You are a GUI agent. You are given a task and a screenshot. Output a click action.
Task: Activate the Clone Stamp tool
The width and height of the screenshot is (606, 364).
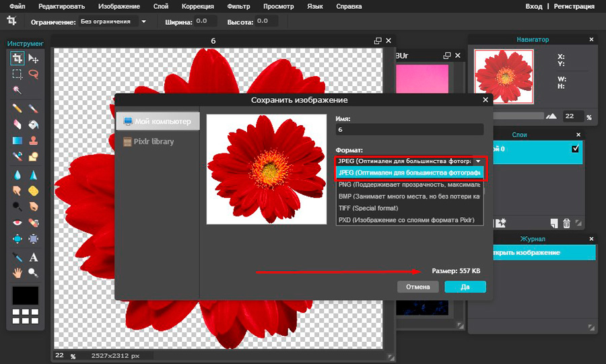[33, 141]
